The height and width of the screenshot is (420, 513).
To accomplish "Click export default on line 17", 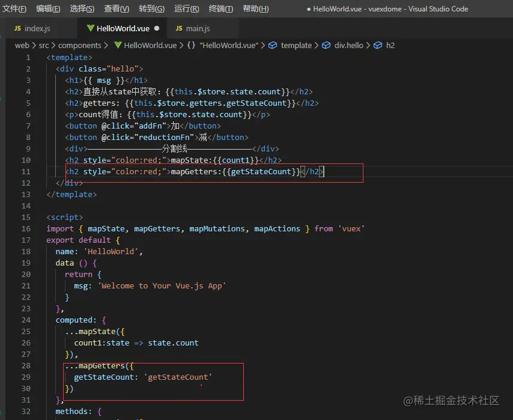I will coord(79,240).
